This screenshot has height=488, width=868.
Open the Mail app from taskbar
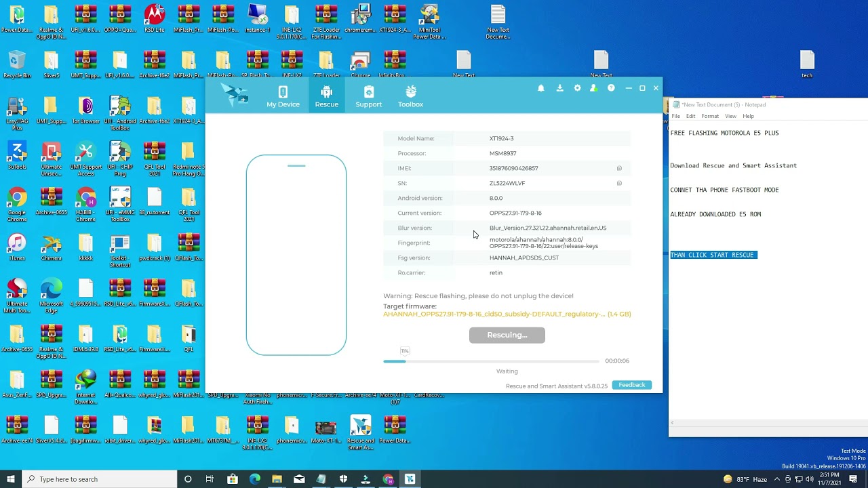point(299,479)
